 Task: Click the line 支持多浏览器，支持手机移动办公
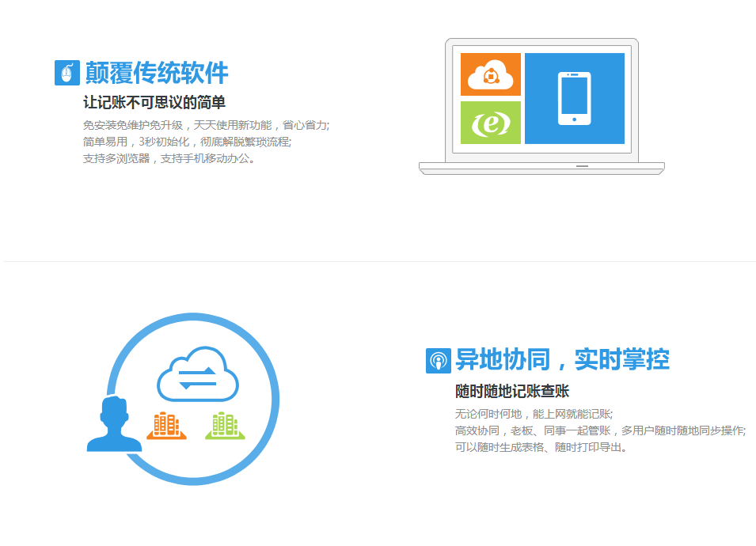[169, 158]
